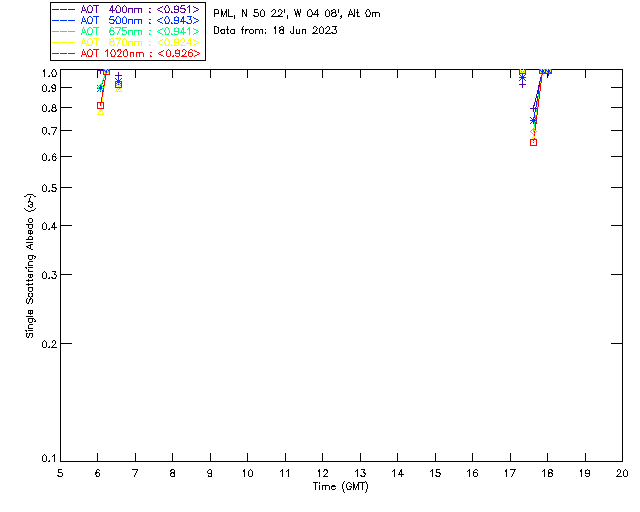This screenshot has width=640, height=512.
Task: Click the AOT 400nm legend entry
Action: tap(126, 9)
